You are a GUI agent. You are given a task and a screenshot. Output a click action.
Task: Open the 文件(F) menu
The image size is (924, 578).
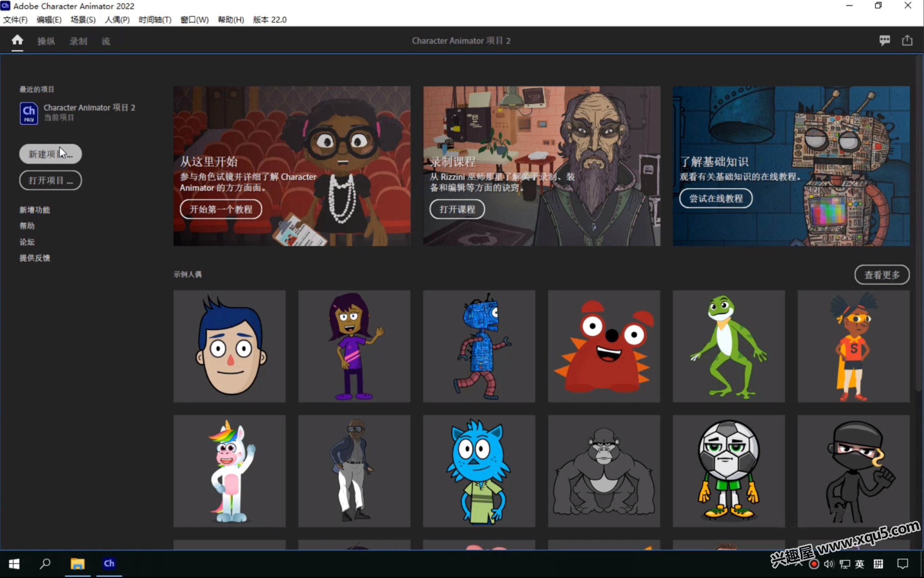point(15,20)
